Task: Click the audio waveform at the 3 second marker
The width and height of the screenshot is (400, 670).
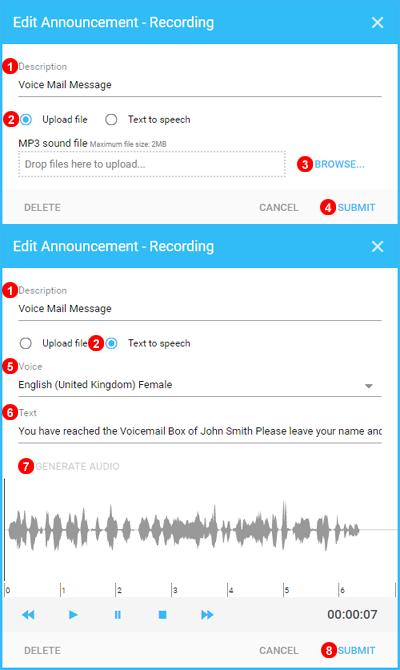Action: coord(172,530)
